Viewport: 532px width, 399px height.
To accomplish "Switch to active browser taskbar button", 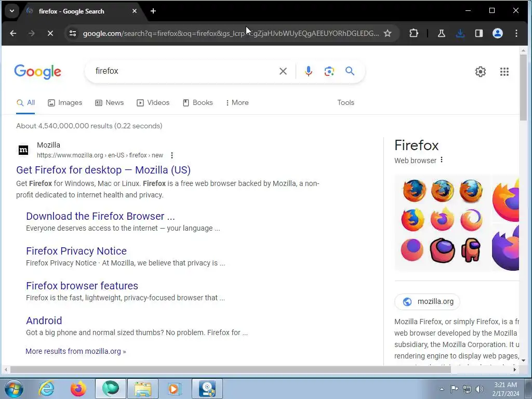I will click(111, 389).
